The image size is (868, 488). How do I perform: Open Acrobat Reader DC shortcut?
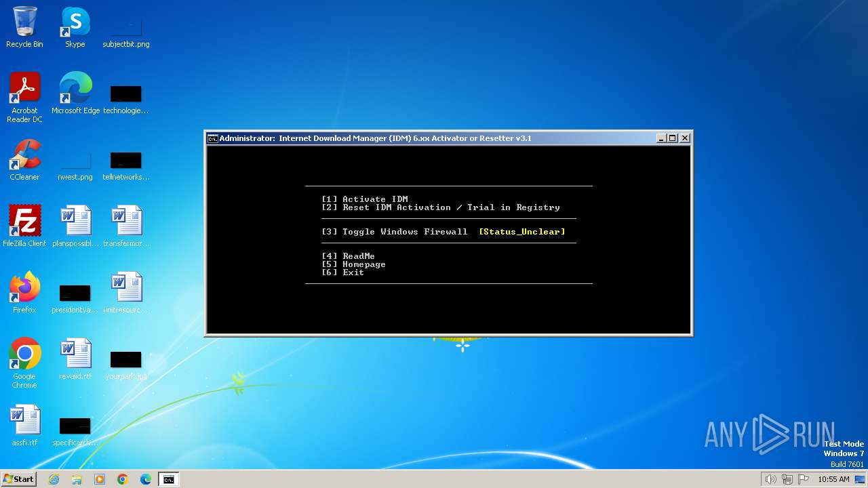click(x=24, y=98)
